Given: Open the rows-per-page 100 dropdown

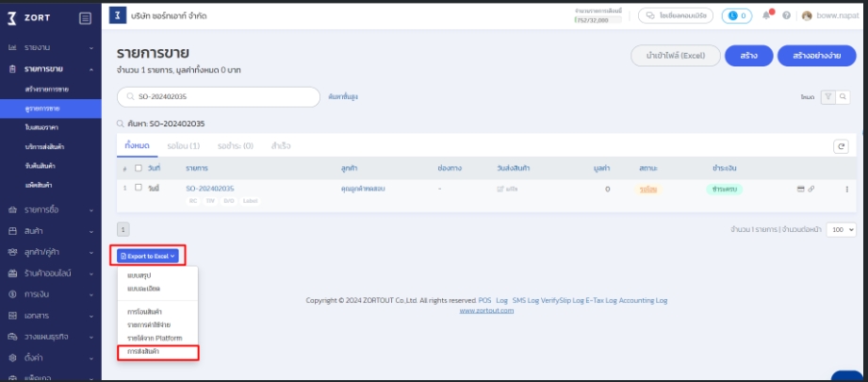Looking at the screenshot, I should (x=841, y=229).
